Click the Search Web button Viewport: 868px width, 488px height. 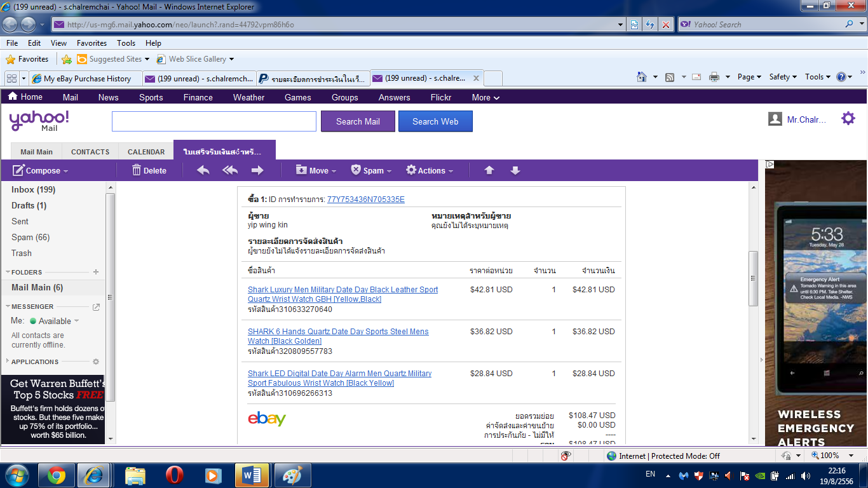click(x=435, y=121)
